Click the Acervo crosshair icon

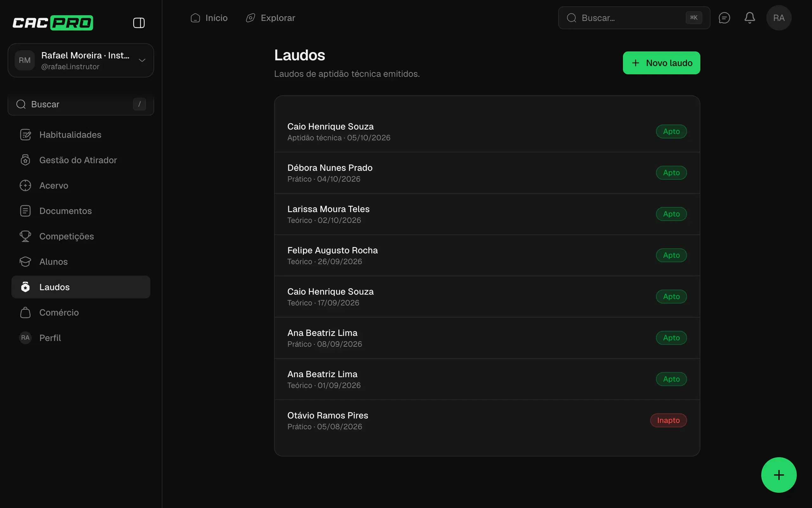point(25,185)
